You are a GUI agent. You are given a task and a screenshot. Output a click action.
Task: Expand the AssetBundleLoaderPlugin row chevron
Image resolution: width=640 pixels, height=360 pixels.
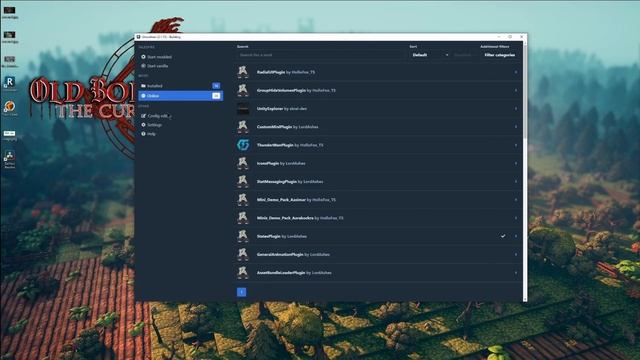click(x=516, y=273)
